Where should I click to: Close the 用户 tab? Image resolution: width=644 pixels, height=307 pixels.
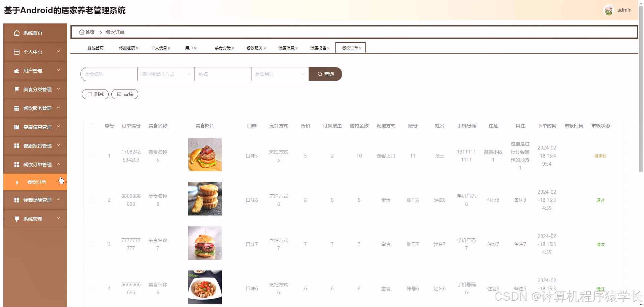[195, 48]
